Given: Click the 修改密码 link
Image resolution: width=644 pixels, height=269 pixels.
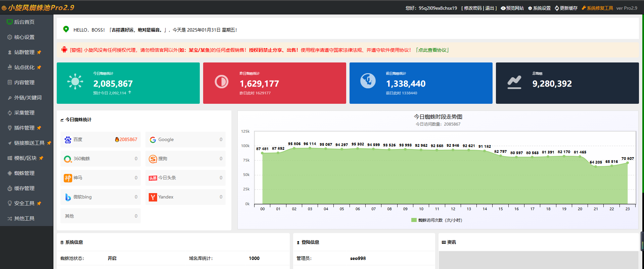Looking at the screenshot, I should [472, 8].
